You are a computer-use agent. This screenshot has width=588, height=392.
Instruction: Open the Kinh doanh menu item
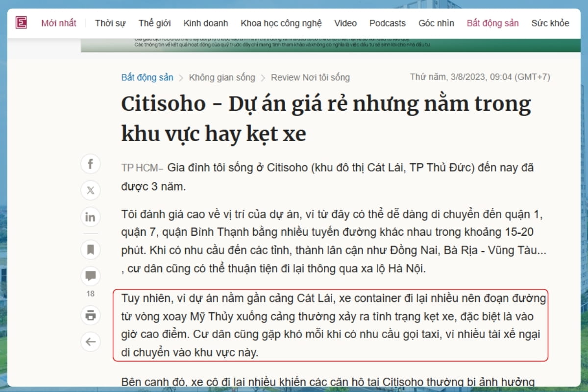[x=206, y=23]
